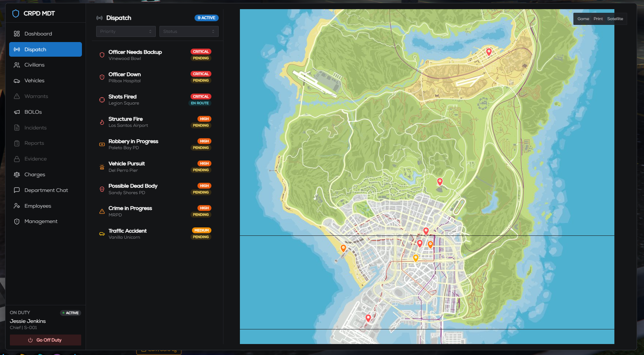The image size is (644, 355).
Task: Click the Go Off Duty button
Action: tap(45, 340)
